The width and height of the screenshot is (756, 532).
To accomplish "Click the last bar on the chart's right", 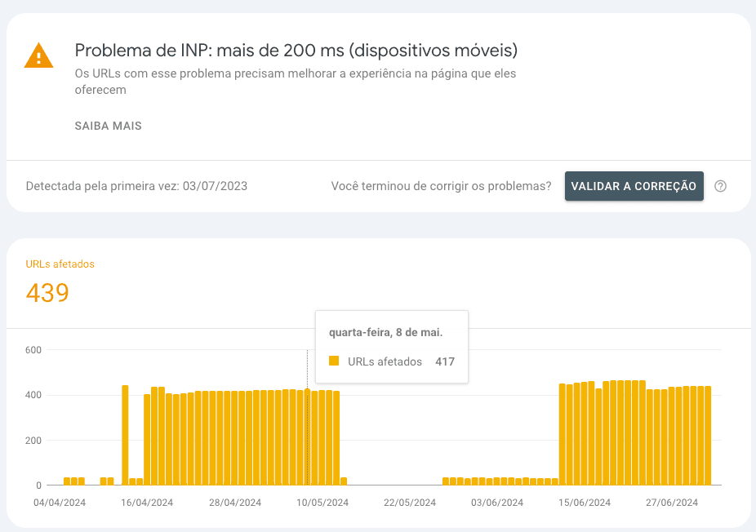I will pyautogui.click(x=708, y=436).
